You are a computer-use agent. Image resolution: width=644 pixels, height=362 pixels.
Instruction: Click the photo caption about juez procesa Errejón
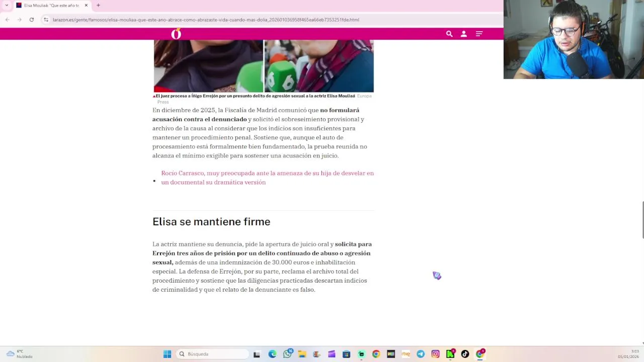tap(255, 96)
